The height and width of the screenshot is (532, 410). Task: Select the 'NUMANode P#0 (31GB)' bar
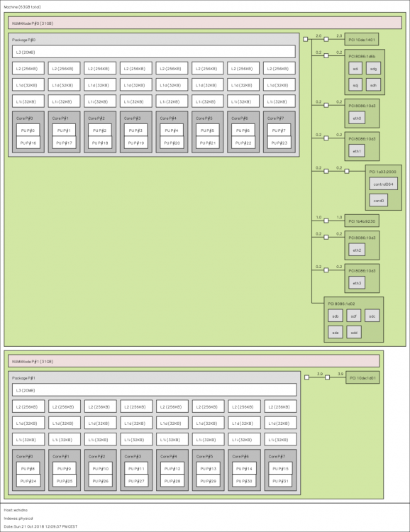tap(205, 23)
